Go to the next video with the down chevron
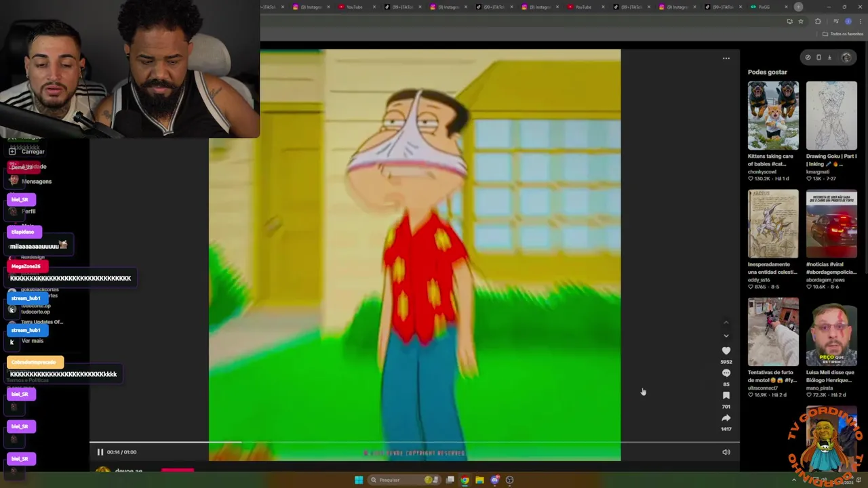The width and height of the screenshot is (868, 488). (x=726, y=335)
